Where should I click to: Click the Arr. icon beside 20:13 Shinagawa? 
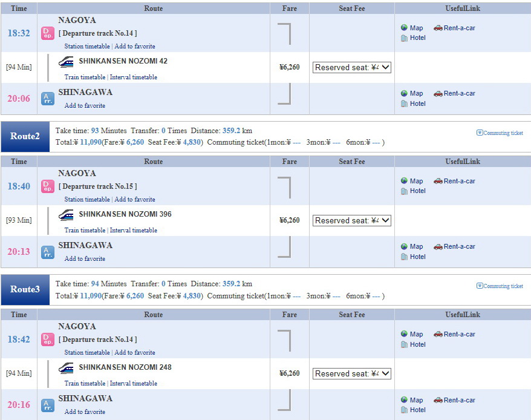pos(48,252)
